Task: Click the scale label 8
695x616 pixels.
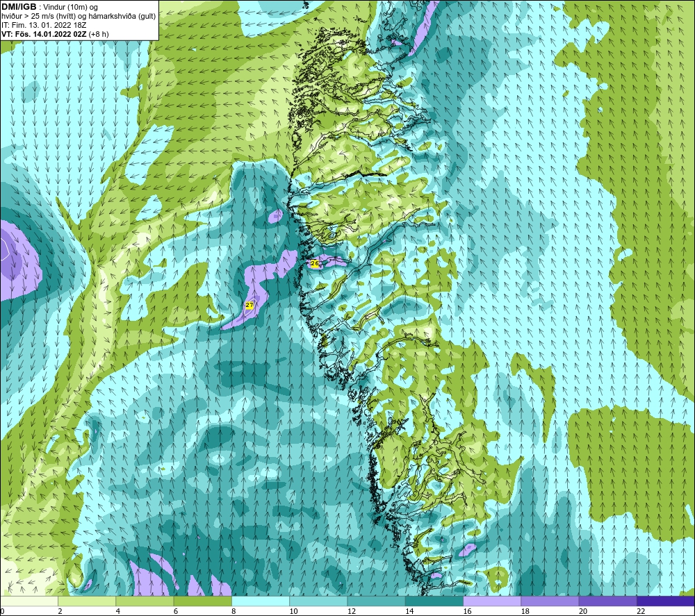Action: [234, 612]
